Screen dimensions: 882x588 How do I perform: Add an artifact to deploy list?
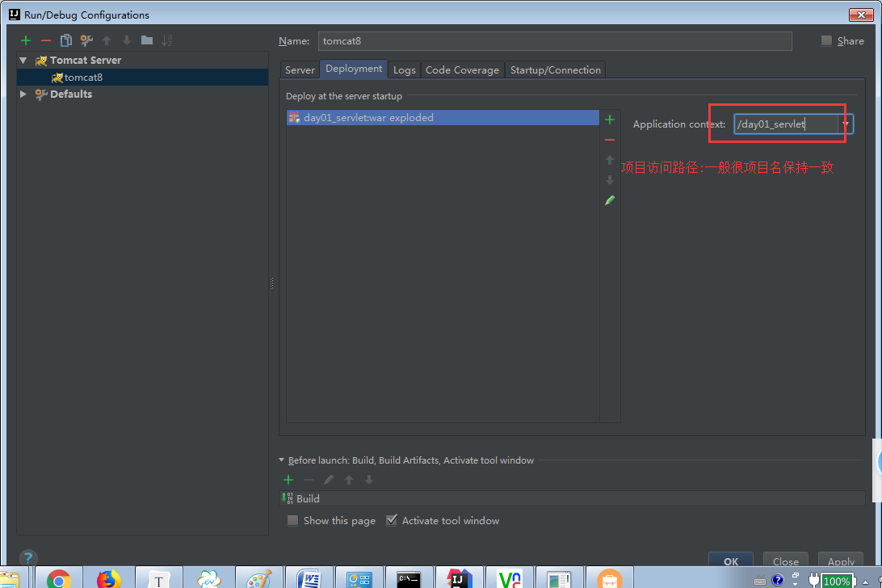[610, 120]
